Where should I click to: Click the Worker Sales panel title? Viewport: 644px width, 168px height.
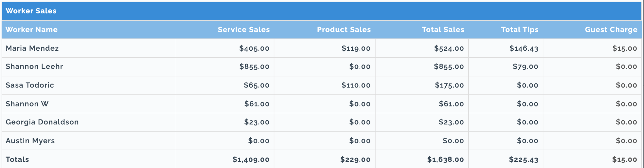click(31, 11)
